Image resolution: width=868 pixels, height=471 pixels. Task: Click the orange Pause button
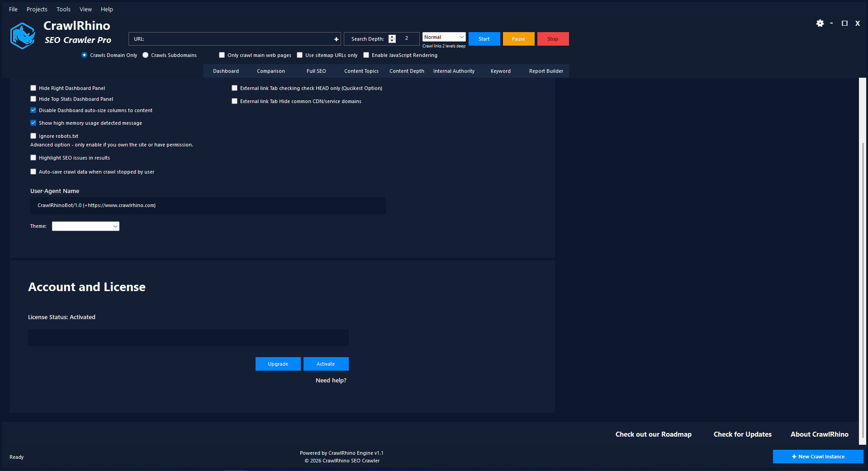(x=518, y=39)
